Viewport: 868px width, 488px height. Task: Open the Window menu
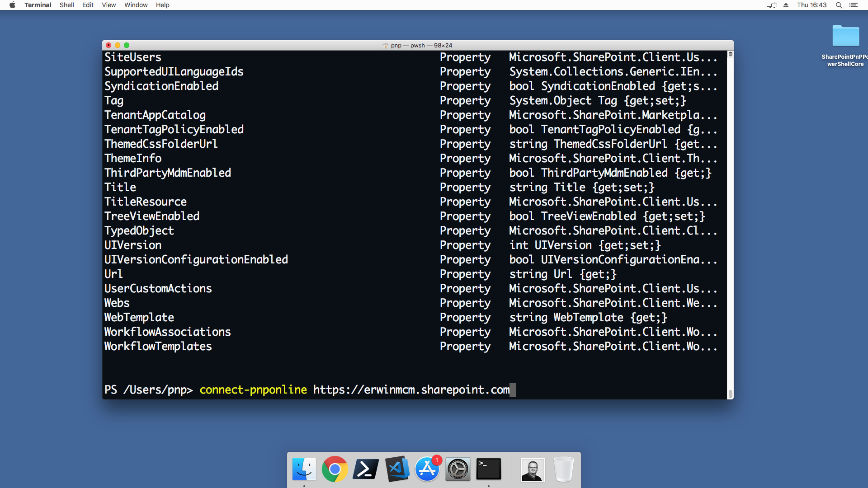coord(136,5)
